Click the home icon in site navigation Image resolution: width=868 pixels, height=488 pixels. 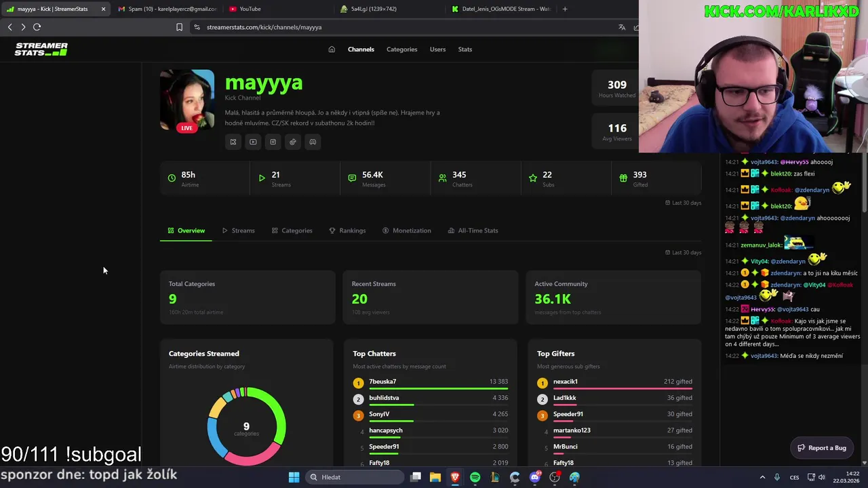tap(332, 49)
